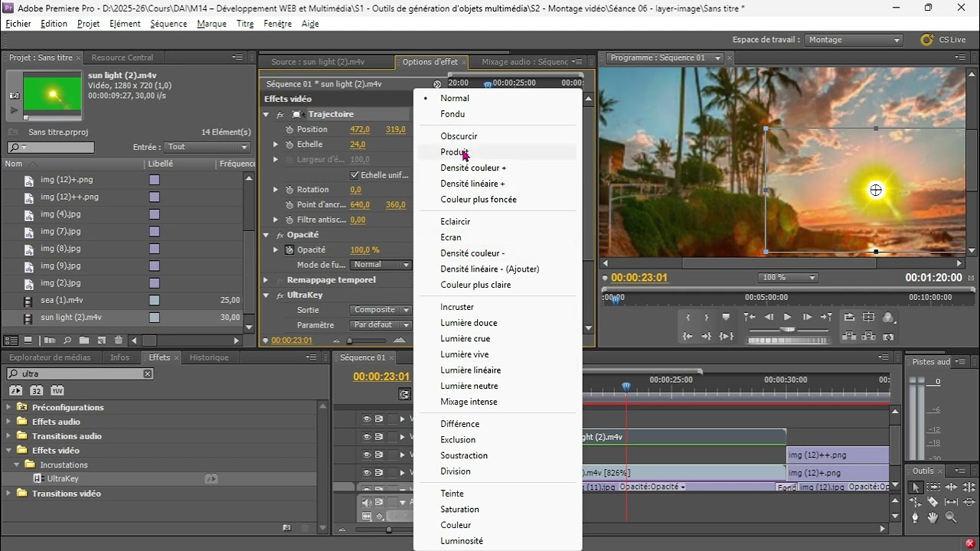This screenshot has width=980, height=551.
Task: Click the Lift button in Program monitor
Action: tap(849, 337)
